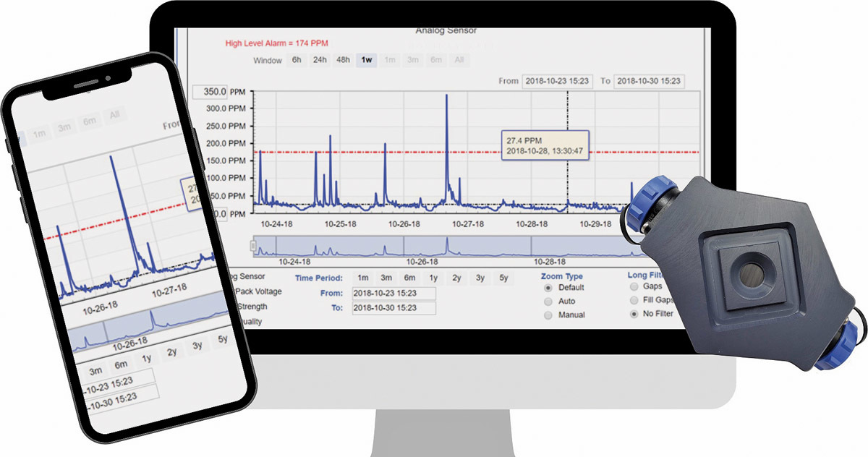
Task: Click the active 1w window button
Action: pyautogui.click(x=367, y=61)
